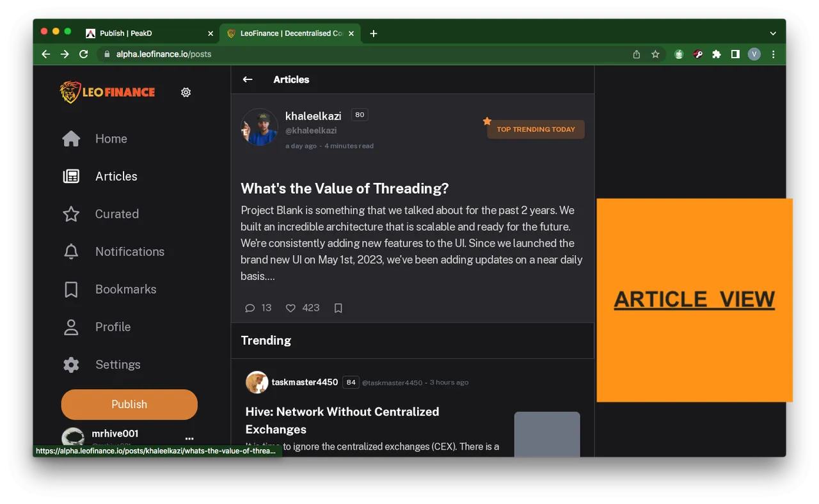Screen dimensions: 819x504
Task: Click the reputation badge 80
Action: click(x=360, y=115)
